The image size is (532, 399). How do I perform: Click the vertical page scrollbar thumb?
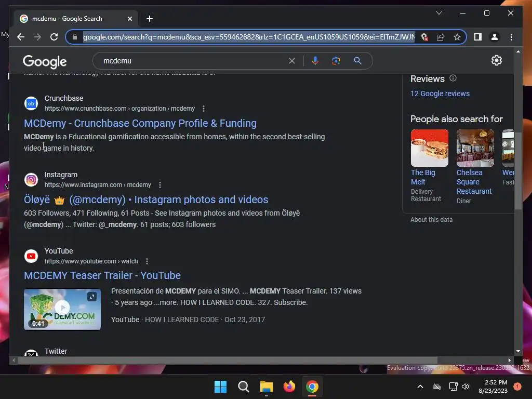tap(518, 170)
